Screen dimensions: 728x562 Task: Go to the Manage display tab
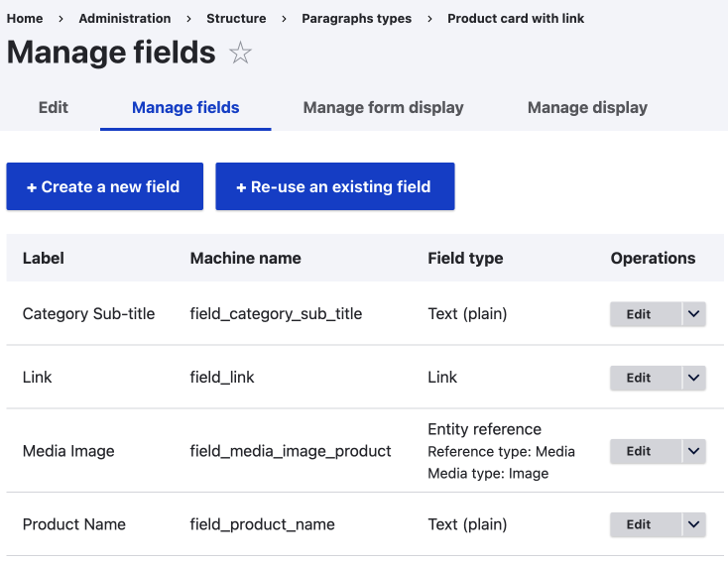tap(587, 107)
